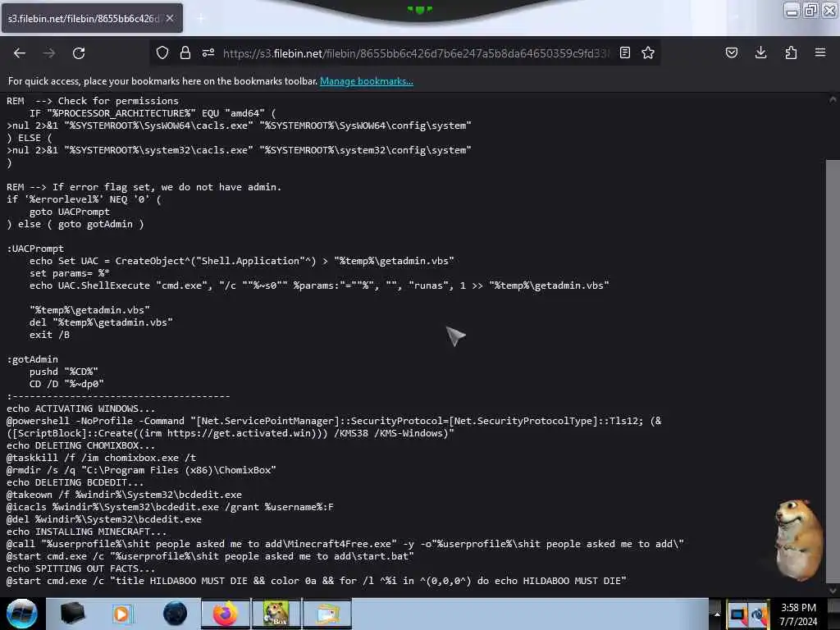The image size is (840, 630).
Task: Click 'echo DELETING CHOMIXBOX...' line
Action: tap(81, 445)
